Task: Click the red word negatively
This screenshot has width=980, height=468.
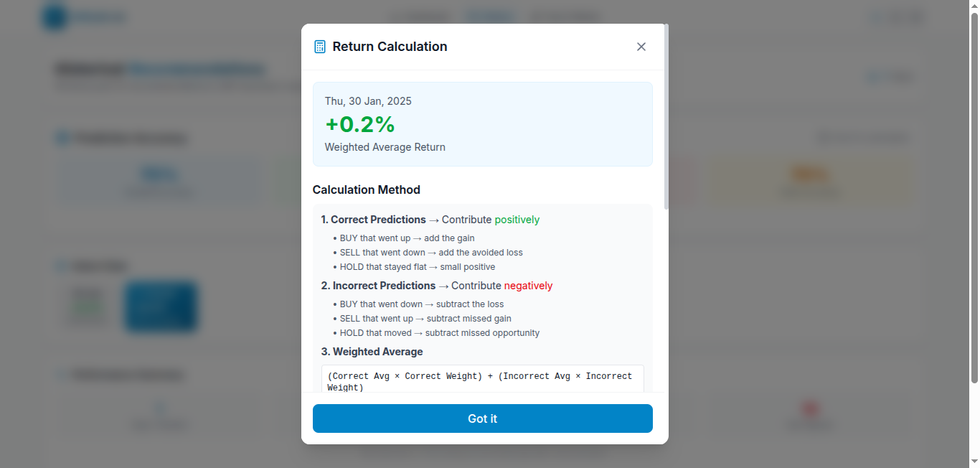Action: pos(528,286)
